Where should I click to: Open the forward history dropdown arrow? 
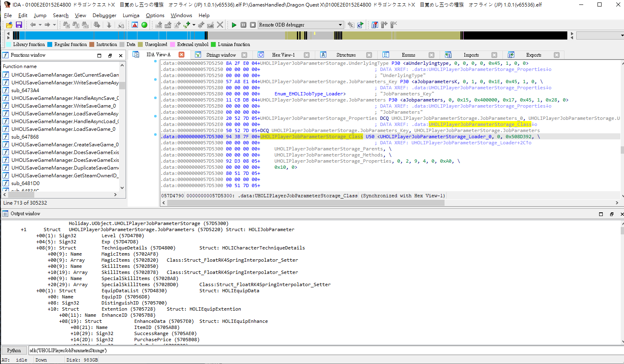pos(54,25)
